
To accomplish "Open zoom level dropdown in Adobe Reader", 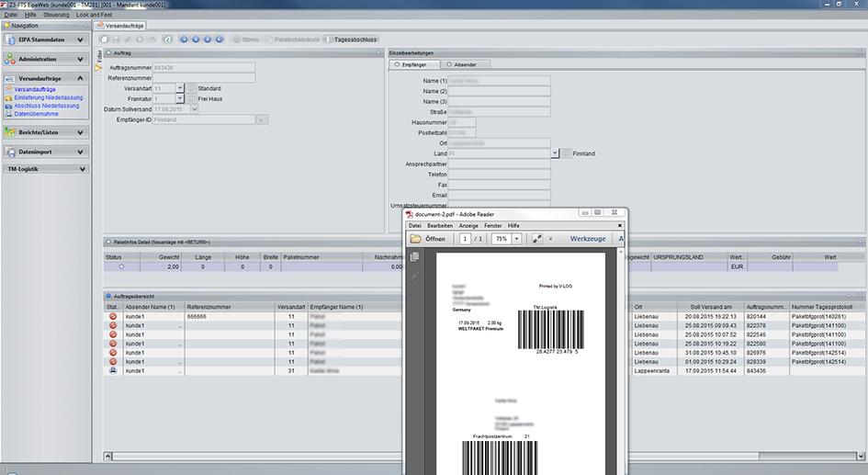I will (516, 239).
